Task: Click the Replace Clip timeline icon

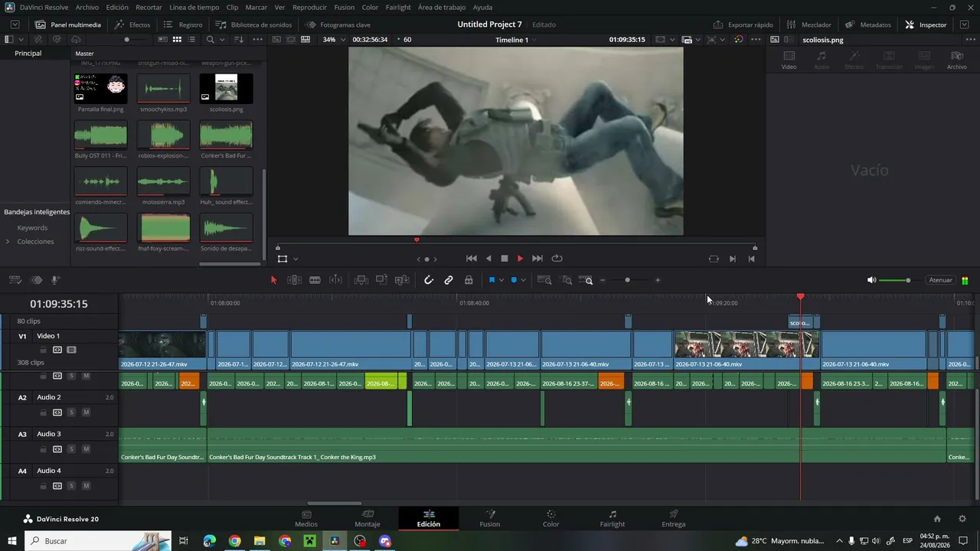Action: (x=402, y=280)
